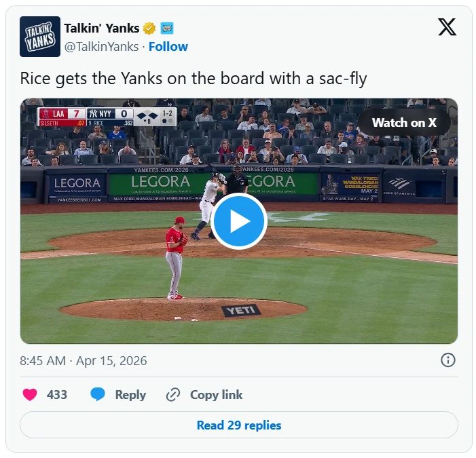Open the 8:45 AM Apr 15 timestamp
Viewport: 476px width, 458px height.
point(84,361)
